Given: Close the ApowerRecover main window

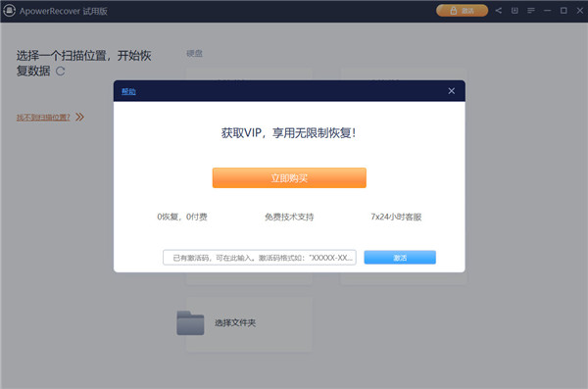Looking at the screenshot, I should click(x=580, y=11).
